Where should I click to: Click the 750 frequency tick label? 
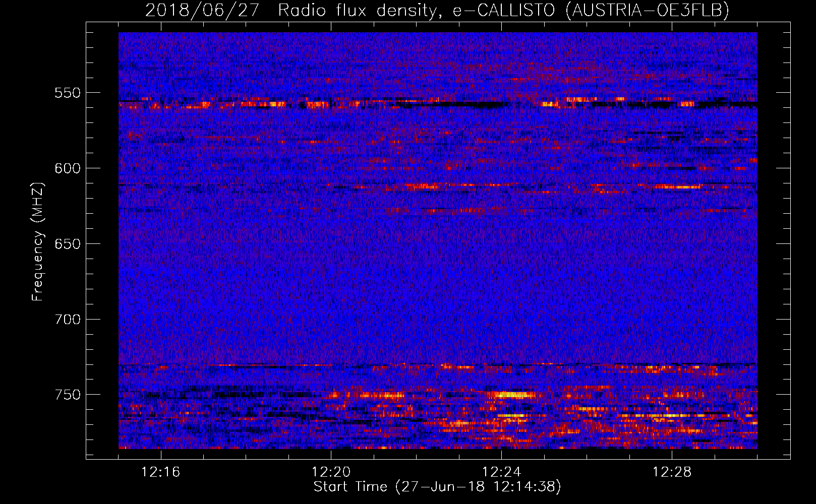point(68,395)
